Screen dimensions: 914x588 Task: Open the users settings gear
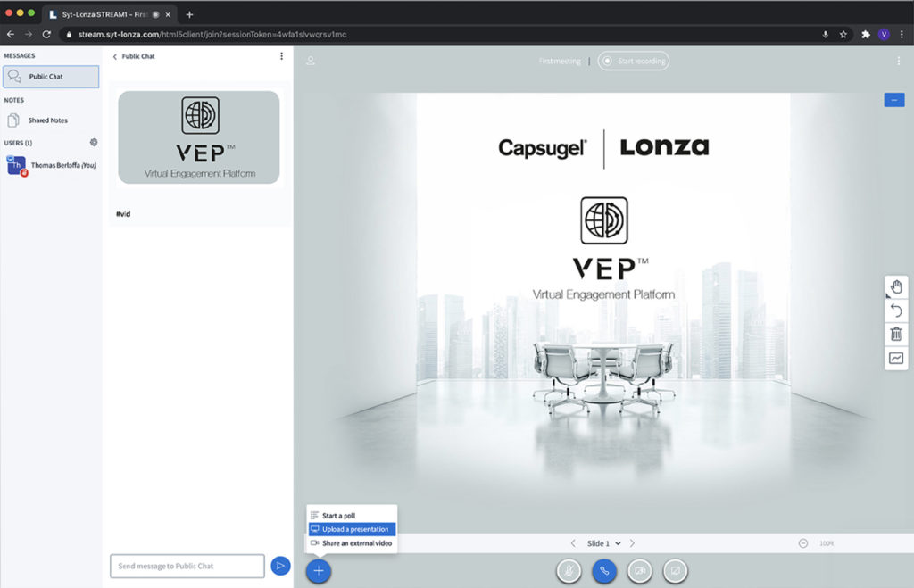(x=93, y=142)
